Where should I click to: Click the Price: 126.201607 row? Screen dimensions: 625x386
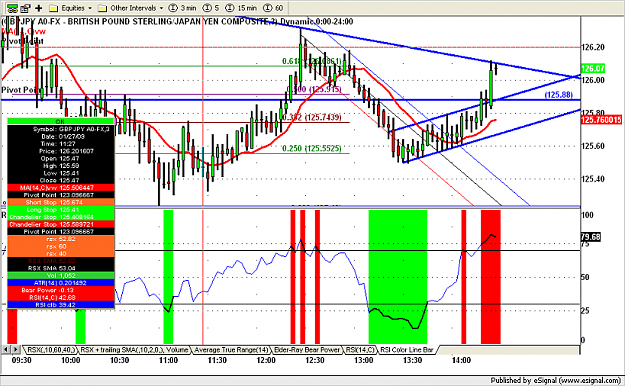[61, 151]
